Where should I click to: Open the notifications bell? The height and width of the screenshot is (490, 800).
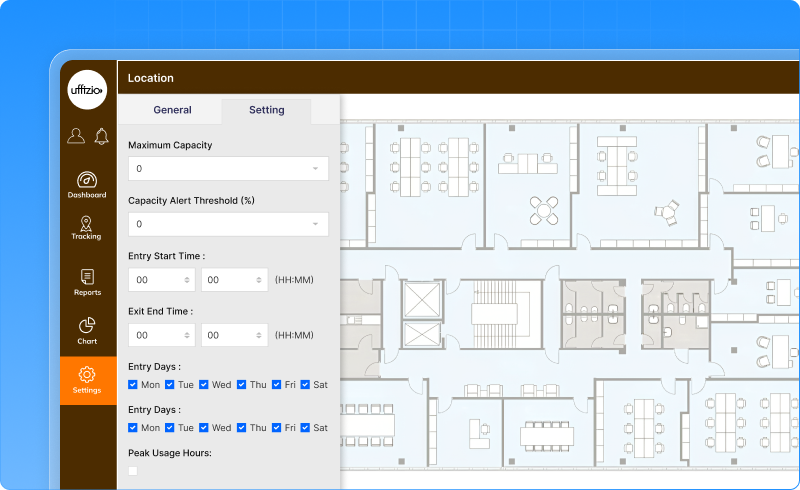[101, 136]
